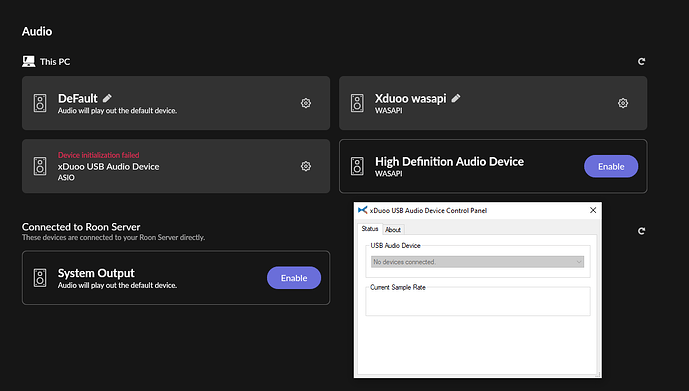Click the 'Xduoo wasapi' device name
The image size is (689, 391).
click(410, 98)
